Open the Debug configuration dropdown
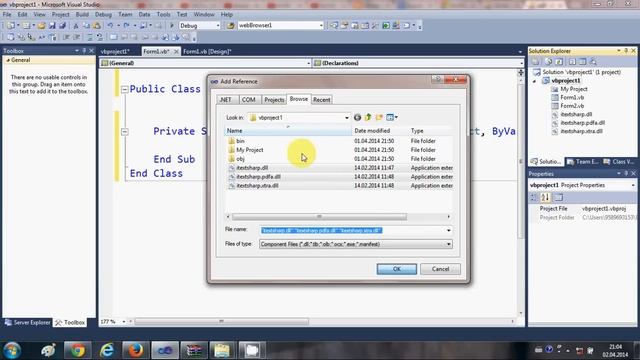This screenshot has width=640, height=360. [218, 25]
